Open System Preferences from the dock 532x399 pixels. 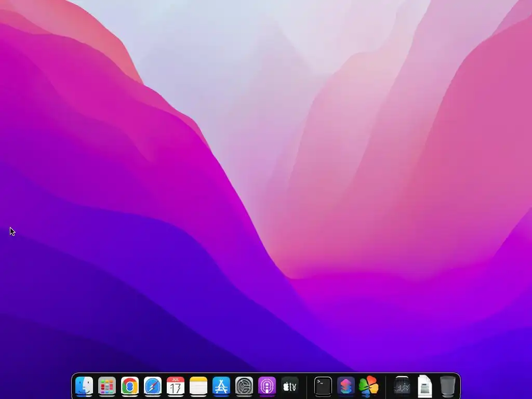(x=244, y=386)
